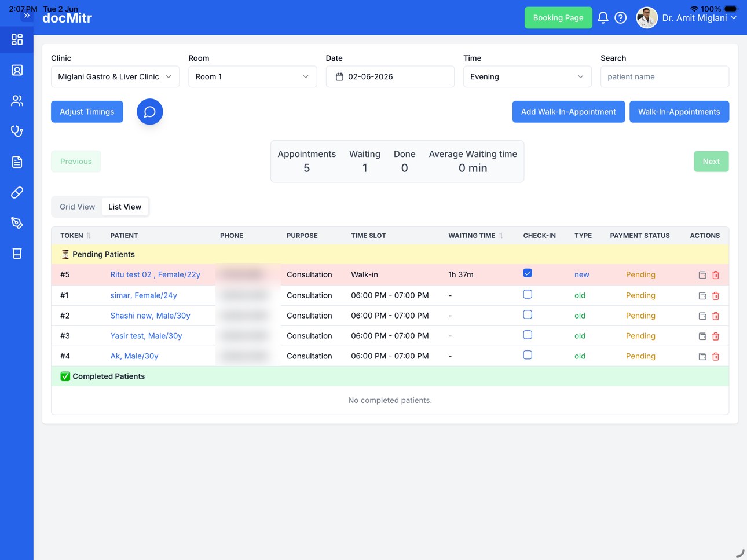
Task: Click Add Walk-In-Appointment button
Action: (x=569, y=112)
